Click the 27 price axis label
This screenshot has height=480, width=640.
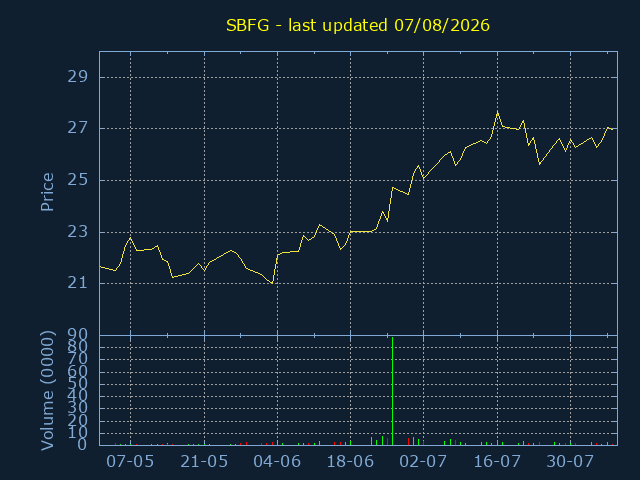pos(78,128)
